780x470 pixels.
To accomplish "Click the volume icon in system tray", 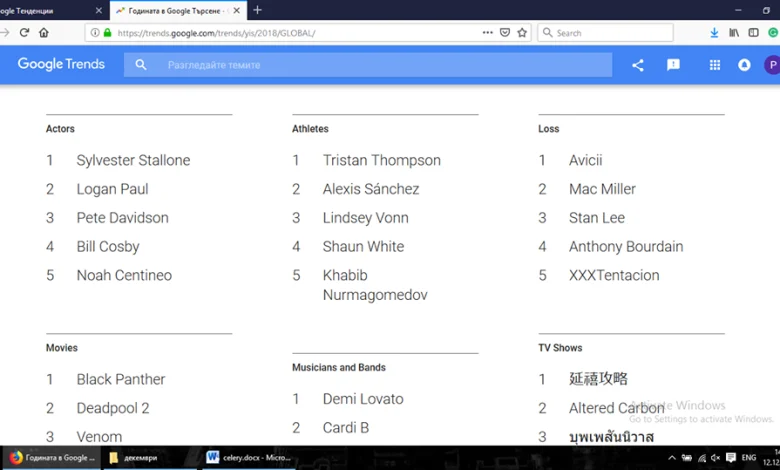I will tap(715, 458).
